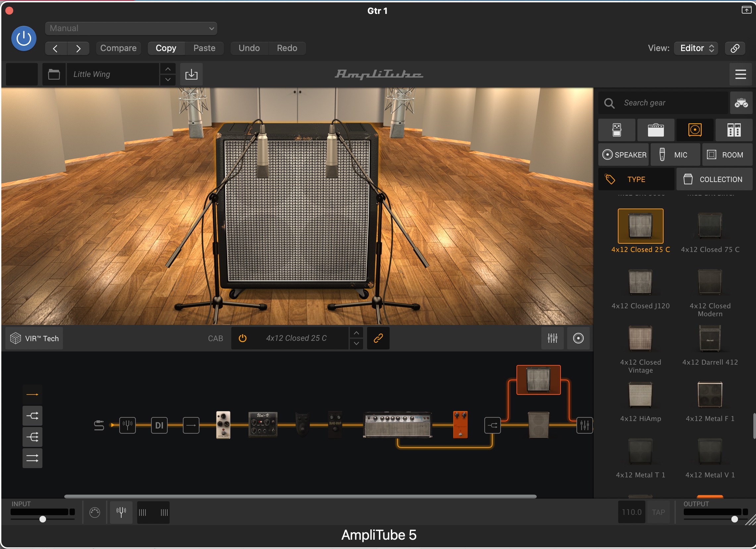Open the speaker selection circle icon
The width and height of the screenshot is (756, 549).
point(578,338)
